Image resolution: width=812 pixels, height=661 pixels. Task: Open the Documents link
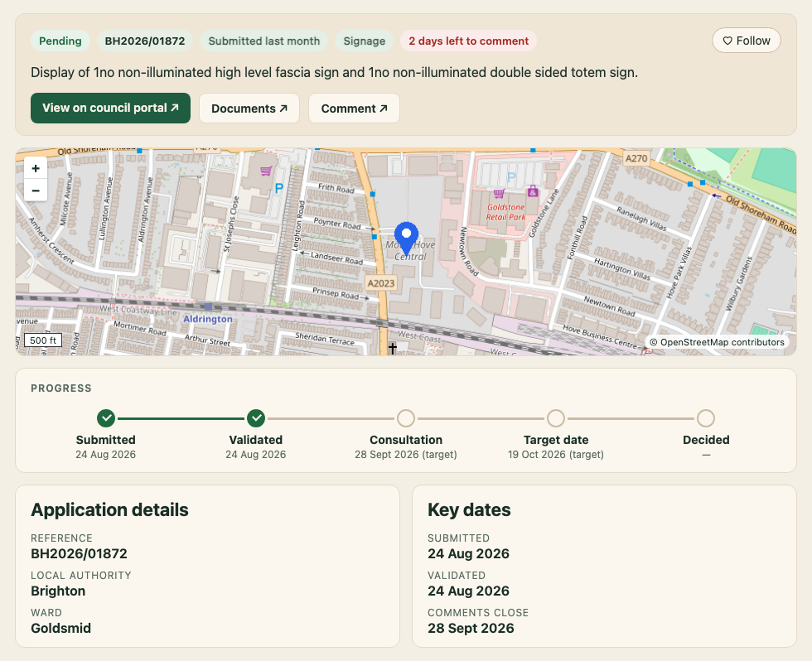coord(249,109)
